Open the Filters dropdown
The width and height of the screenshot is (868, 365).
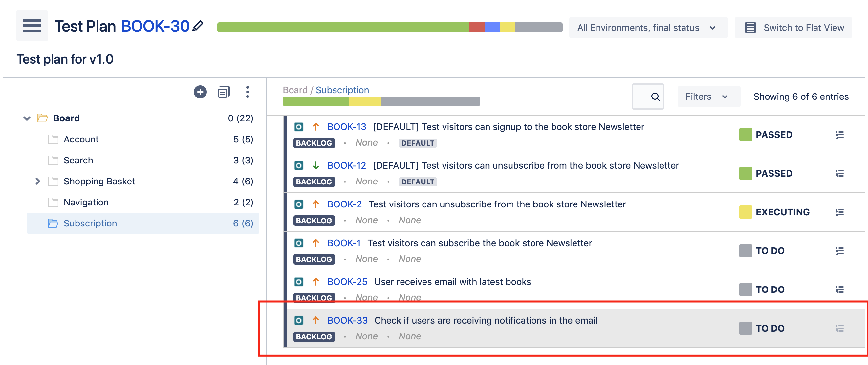[709, 97]
